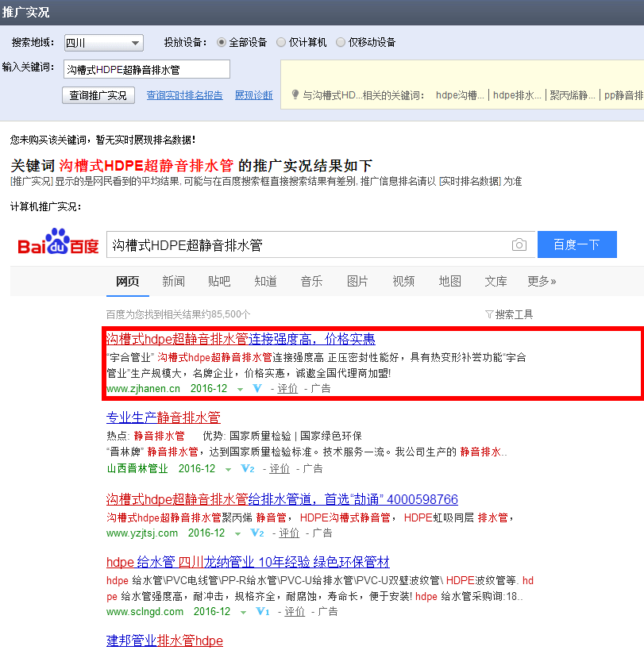Switch to the 音乐 tab

pyautogui.click(x=311, y=281)
